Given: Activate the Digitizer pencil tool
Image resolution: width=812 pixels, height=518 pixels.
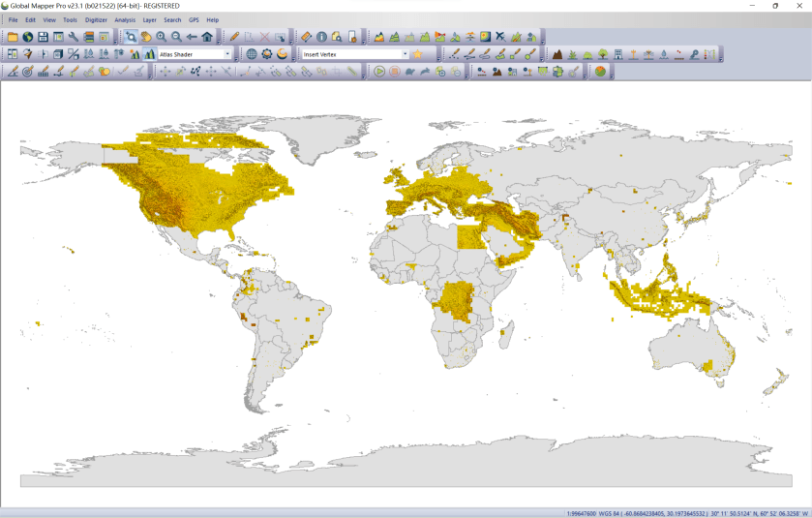Looking at the screenshot, I should click(234, 37).
